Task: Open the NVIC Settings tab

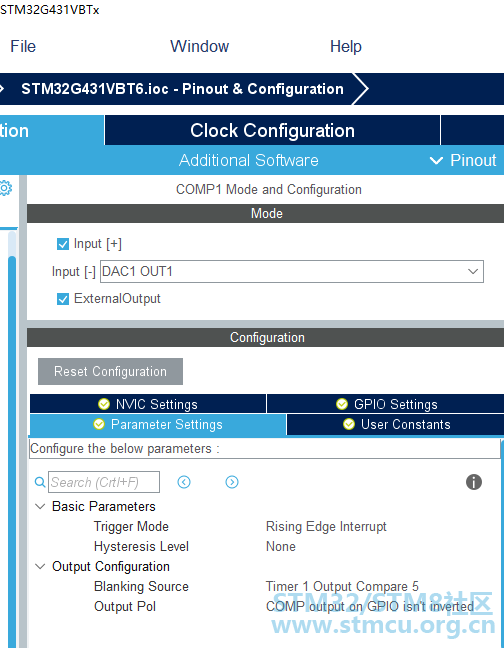Action: [148, 404]
